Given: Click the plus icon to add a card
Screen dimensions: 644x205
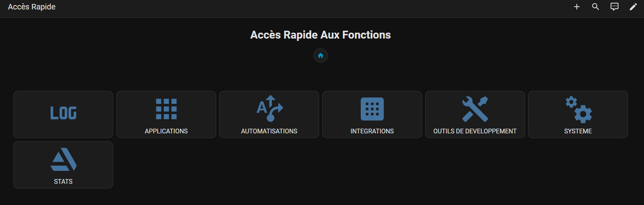Looking at the screenshot, I should tap(577, 7).
